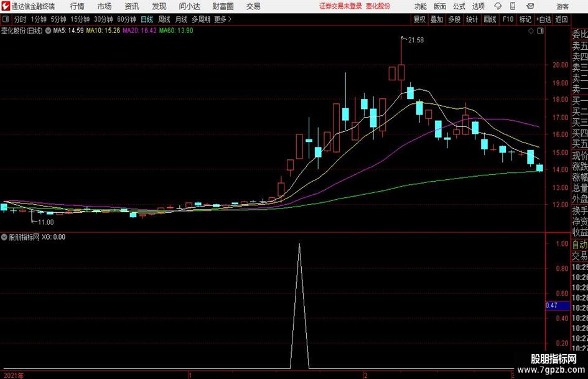Switch to the 15分钟 period tab
Screen dimensions: 588x379
pos(80,19)
